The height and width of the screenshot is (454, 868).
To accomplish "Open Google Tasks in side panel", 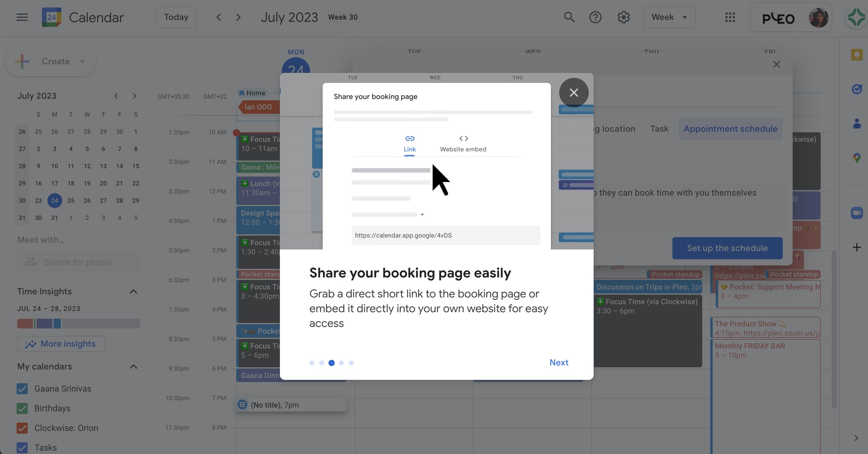I will [x=857, y=89].
